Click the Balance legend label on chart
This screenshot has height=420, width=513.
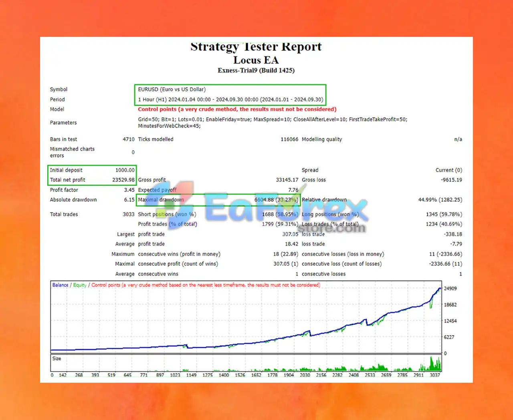click(x=60, y=285)
